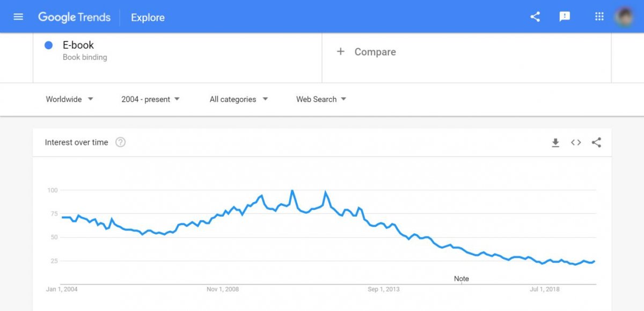Click the plus icon beside Compare

tap(340, 51)
